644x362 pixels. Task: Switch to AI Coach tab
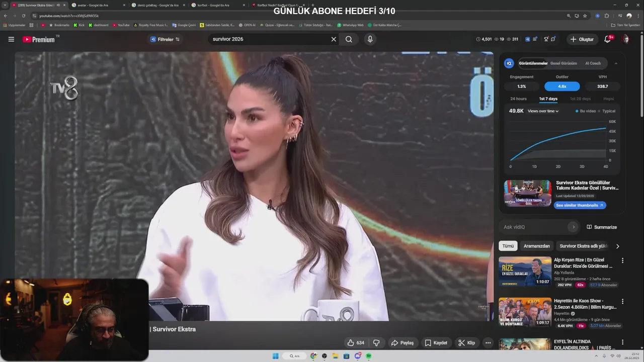593,63
